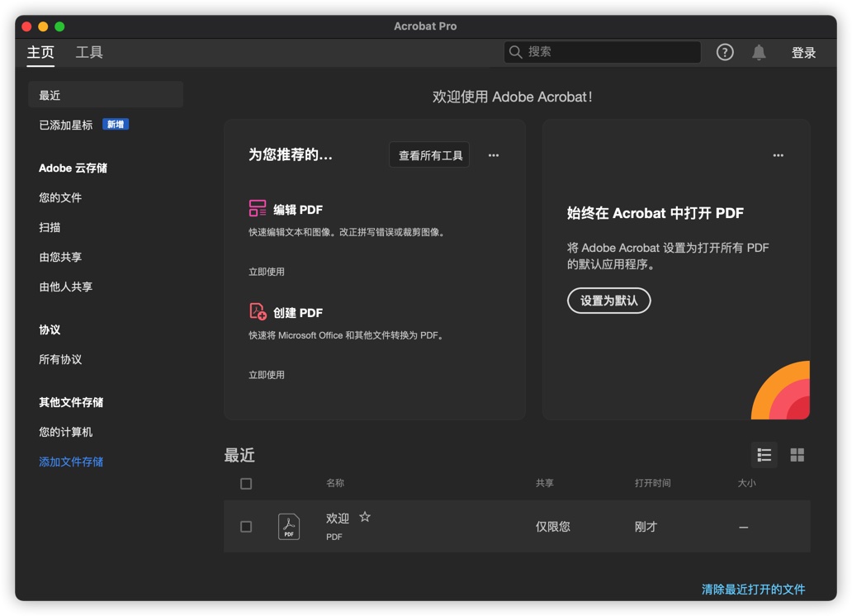
Task: Click the 添加文件存储 link
Action: tap(71, 462)
